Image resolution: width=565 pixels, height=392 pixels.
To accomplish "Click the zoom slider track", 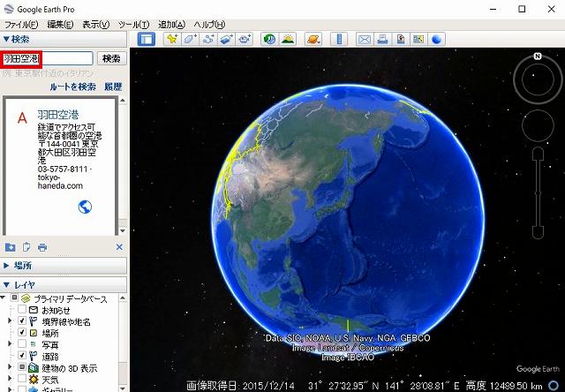I will (538, 192).
